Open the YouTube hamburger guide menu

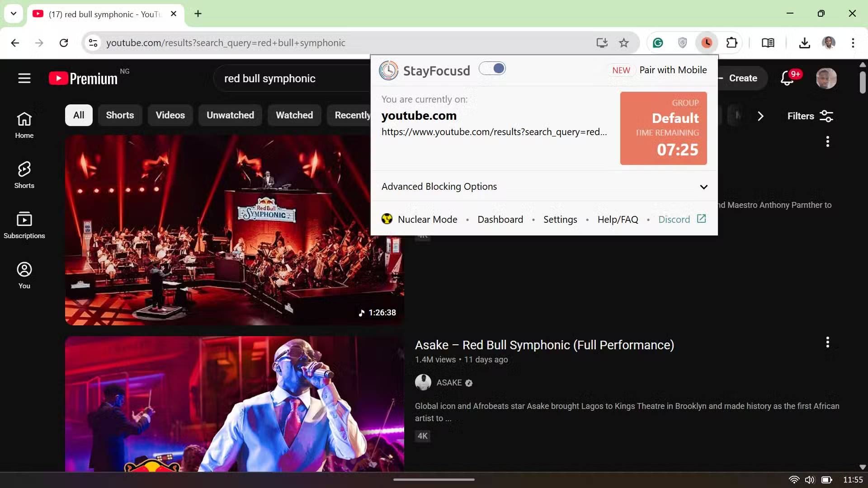tap(24, 78)
